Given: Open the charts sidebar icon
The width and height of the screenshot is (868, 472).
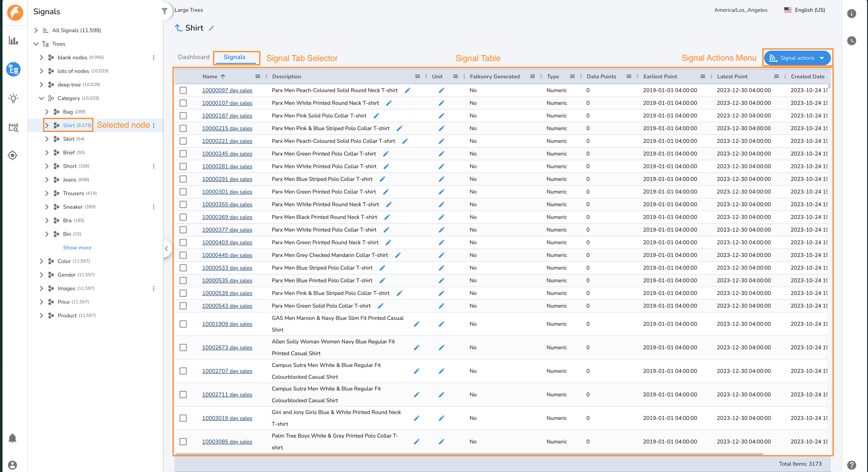Looking at the screenshot, I should 13,41.
